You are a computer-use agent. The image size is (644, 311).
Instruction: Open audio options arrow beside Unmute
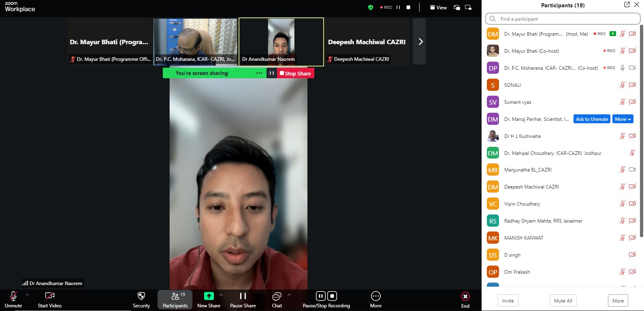tap(28, 295)
